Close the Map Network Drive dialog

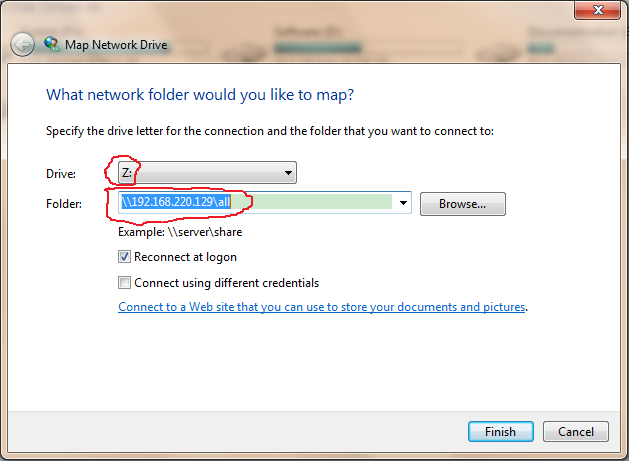[x=597, y=10]
